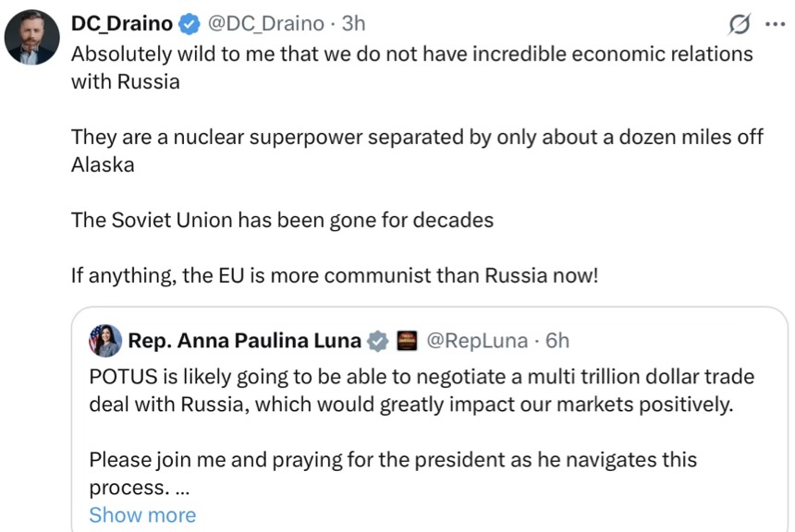Open the more options ellipsis menu
Viewport: 795px width, 532px height.
click(774, 24)
